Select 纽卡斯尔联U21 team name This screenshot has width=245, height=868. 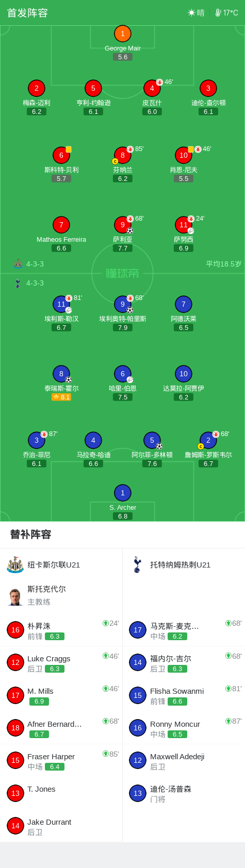(54, 565)
